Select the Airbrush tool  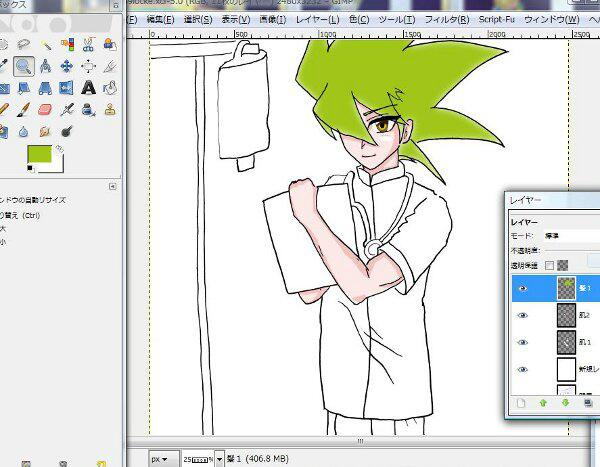click(x=67, y=110)
